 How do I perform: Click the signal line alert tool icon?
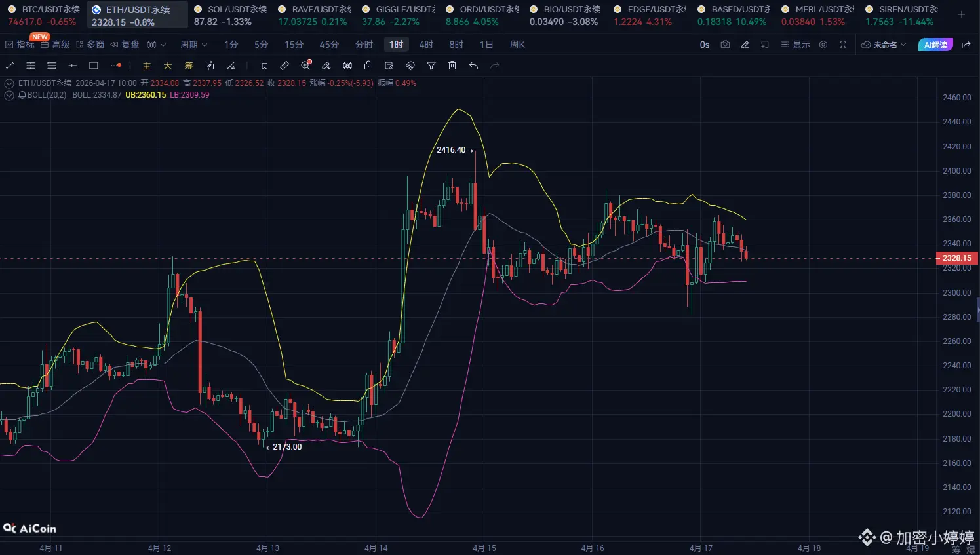click(231, 66)
